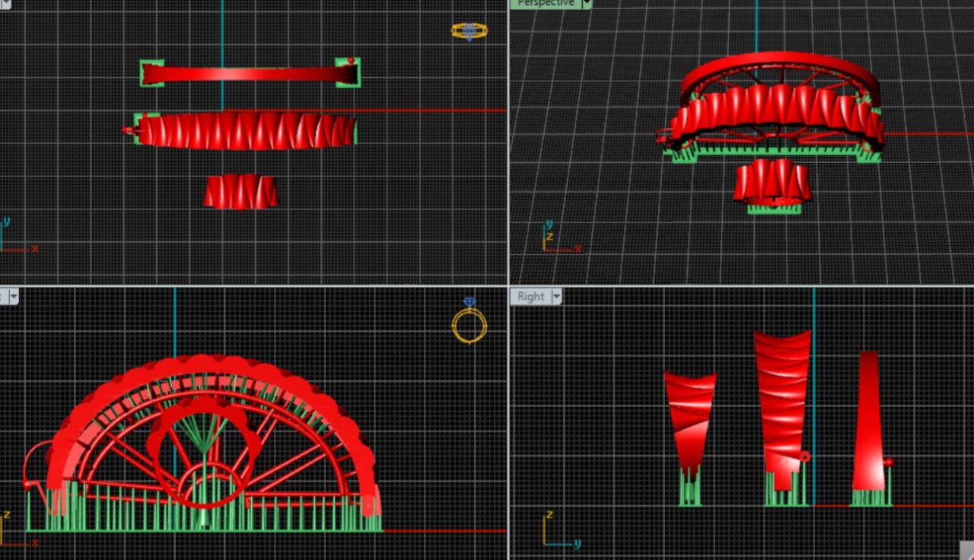Open the bottom-left viewport dropdown arrow
974x560 pixels.
pyautogui.click(x=13, y=297)
